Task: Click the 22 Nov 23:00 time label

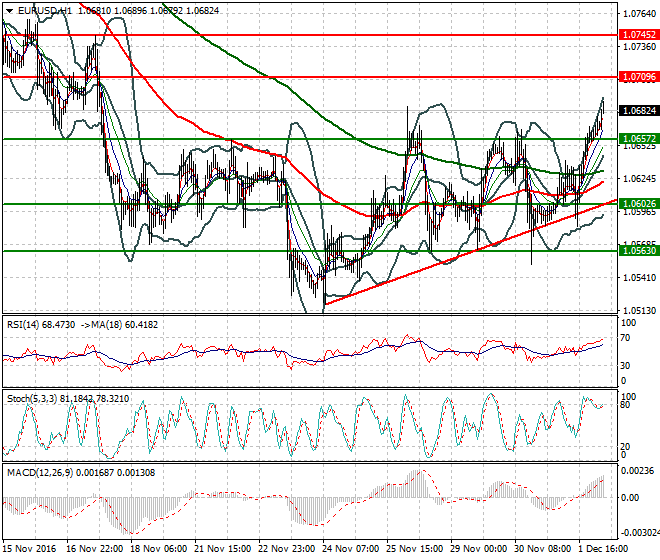Action: pyautogui.click(x=287, y=549)
